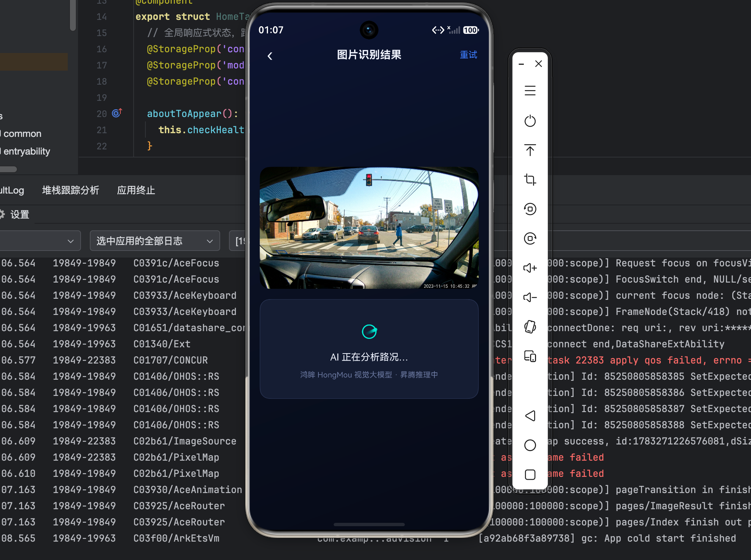751x560 pixels.
Task: Click the aboutToAppear() method in code
Action: coord(192,113)
